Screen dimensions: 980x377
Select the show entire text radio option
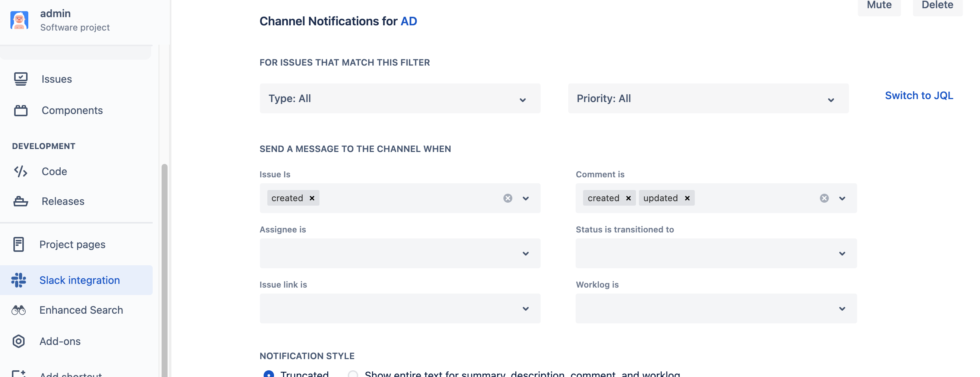[x=353, y=374]
